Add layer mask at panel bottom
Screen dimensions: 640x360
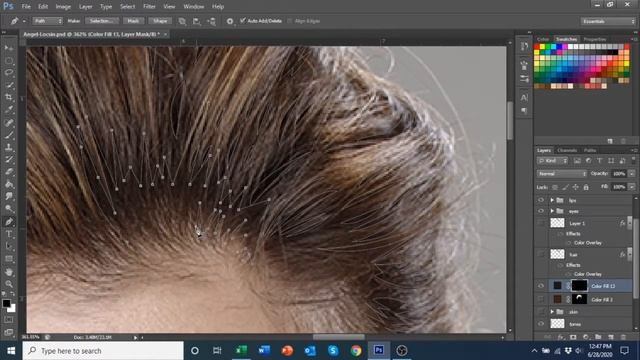tap(573, 337)
